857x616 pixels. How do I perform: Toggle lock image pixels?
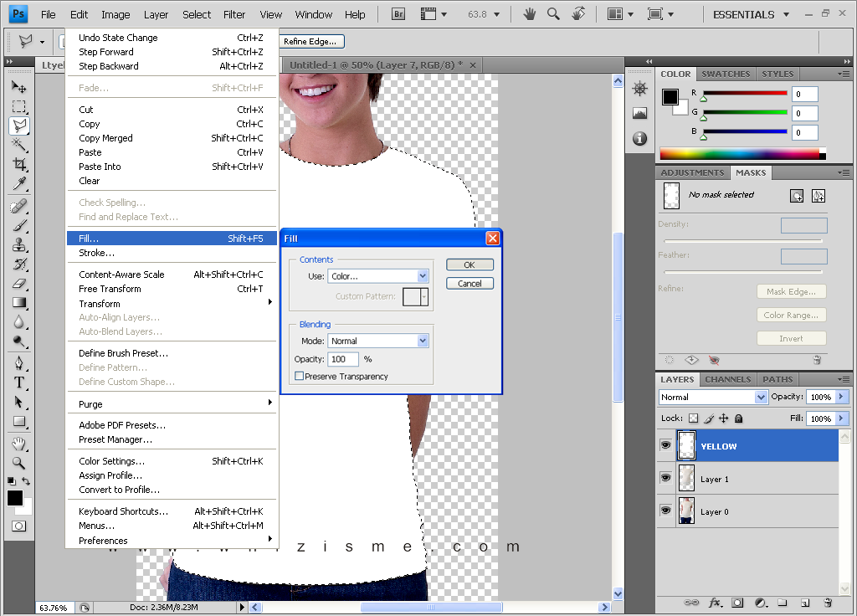pos(709,418)
